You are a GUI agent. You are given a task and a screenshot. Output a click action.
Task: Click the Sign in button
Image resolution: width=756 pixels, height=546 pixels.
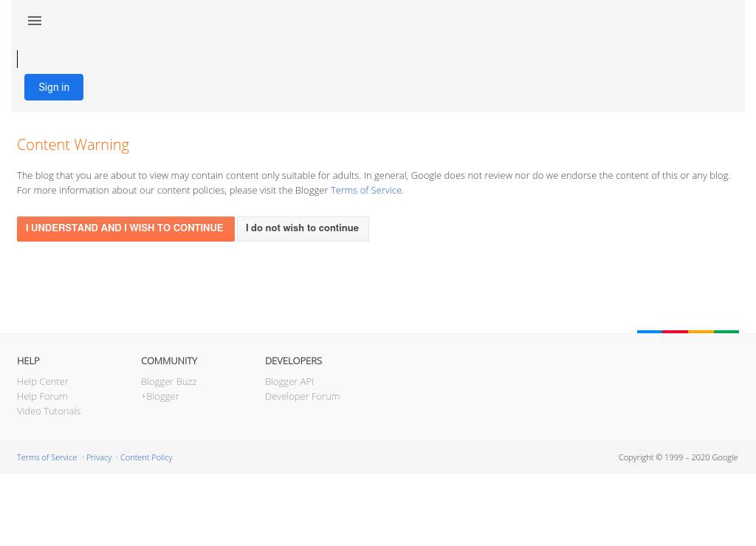click(54, 87)
